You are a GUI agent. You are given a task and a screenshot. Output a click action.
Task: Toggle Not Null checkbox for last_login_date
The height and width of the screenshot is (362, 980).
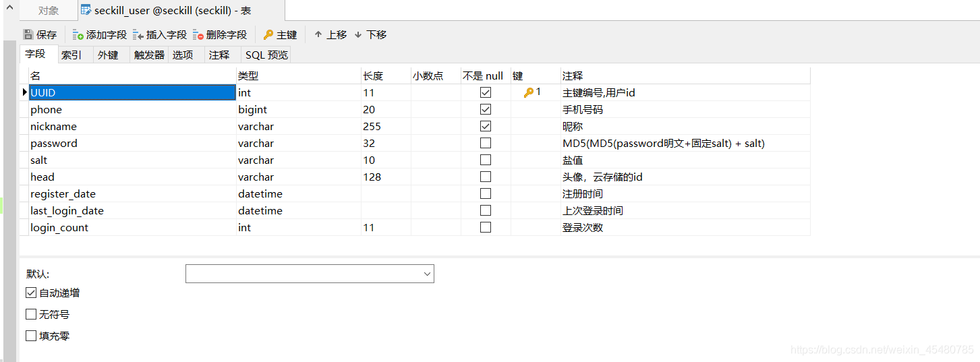[485, 210]
